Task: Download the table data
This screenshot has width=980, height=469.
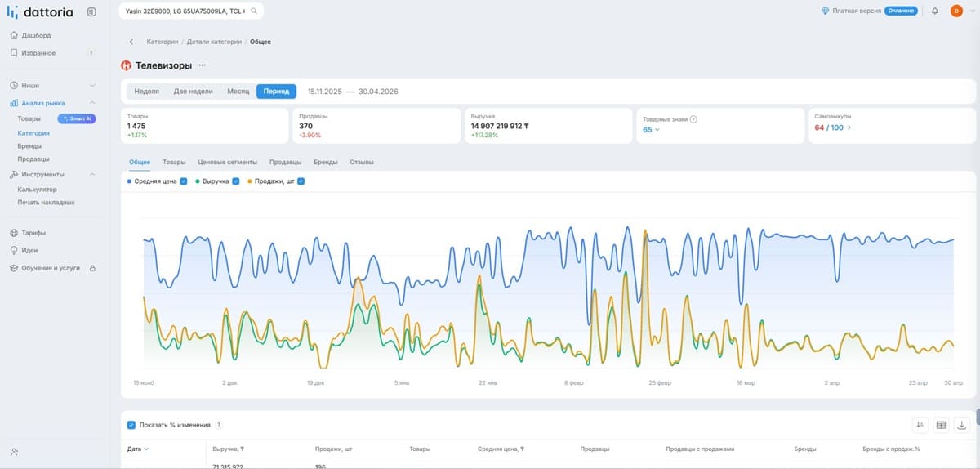Action: pyautogui.click(x=961, y=425)
